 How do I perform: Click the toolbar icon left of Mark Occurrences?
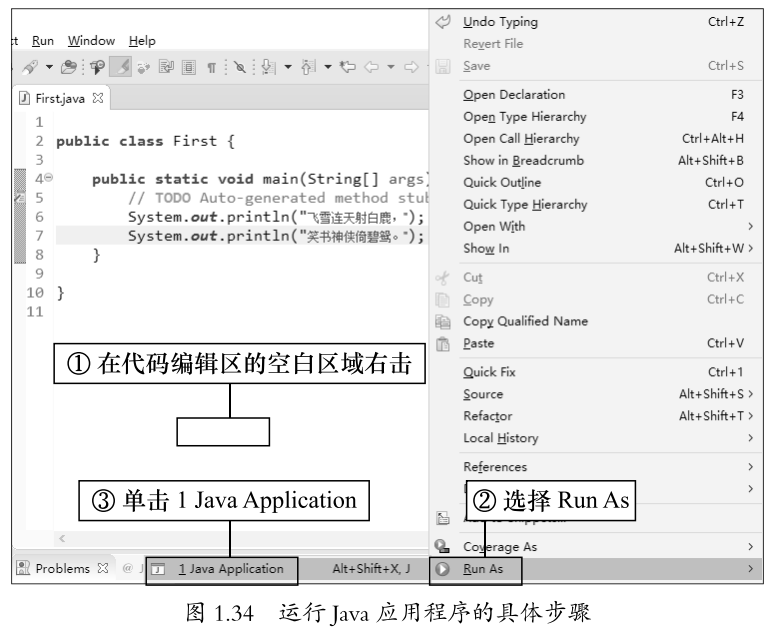[97, 66]
